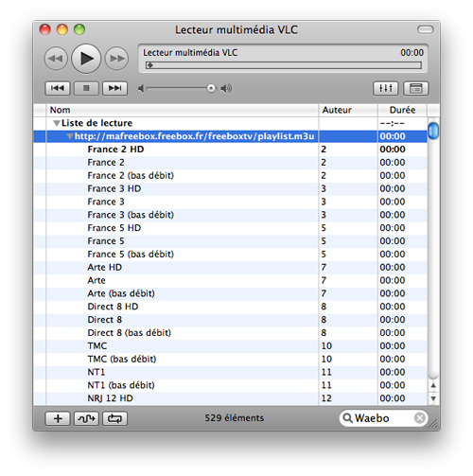
Task: Select Arte (bas débit)
Action: (x=230, y=293)
